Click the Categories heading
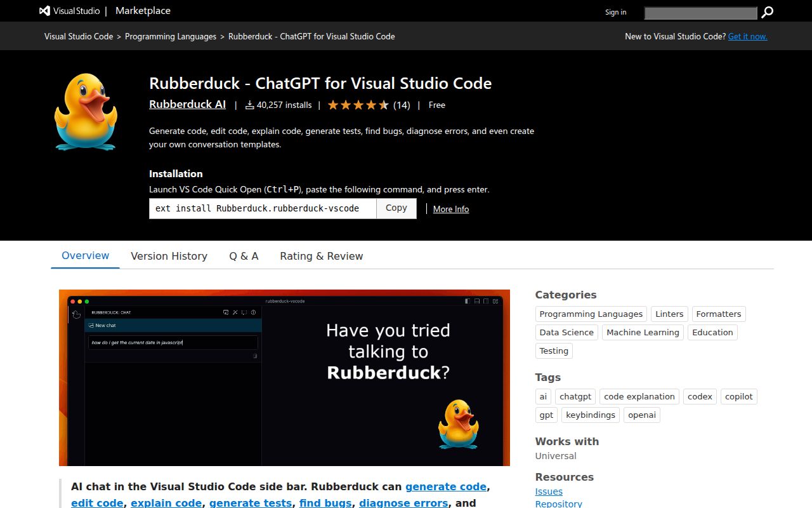Viewport: 812px width, 508px height. (566, 295)
